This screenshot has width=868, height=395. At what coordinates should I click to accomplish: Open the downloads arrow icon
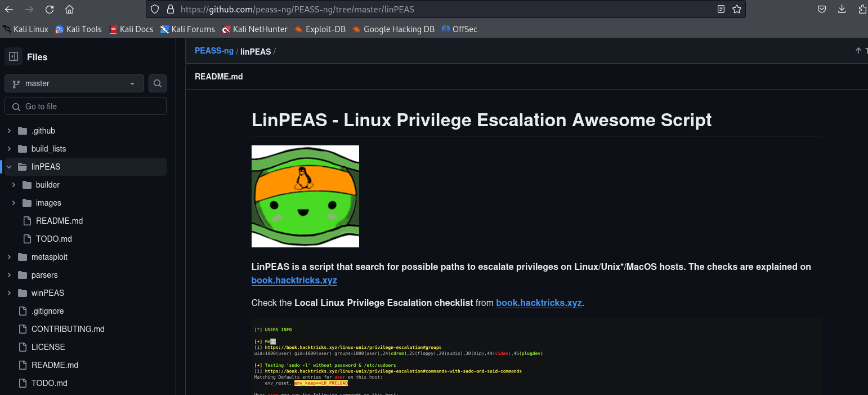click(x=842, y=10)
